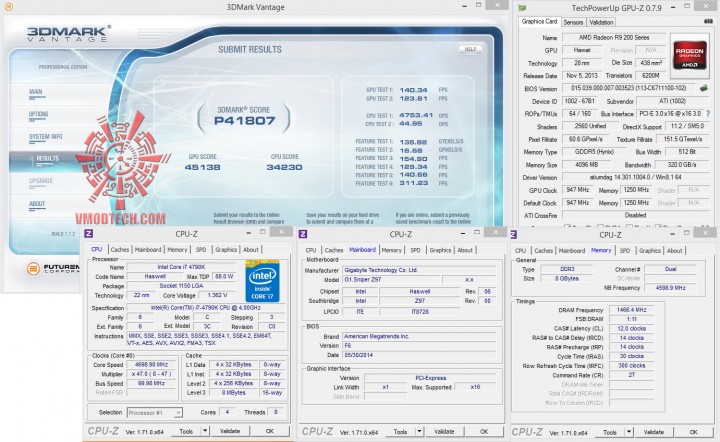Open System Info in 3DMark sidebar
Screen dimensions: 720x442
point(45,138)
